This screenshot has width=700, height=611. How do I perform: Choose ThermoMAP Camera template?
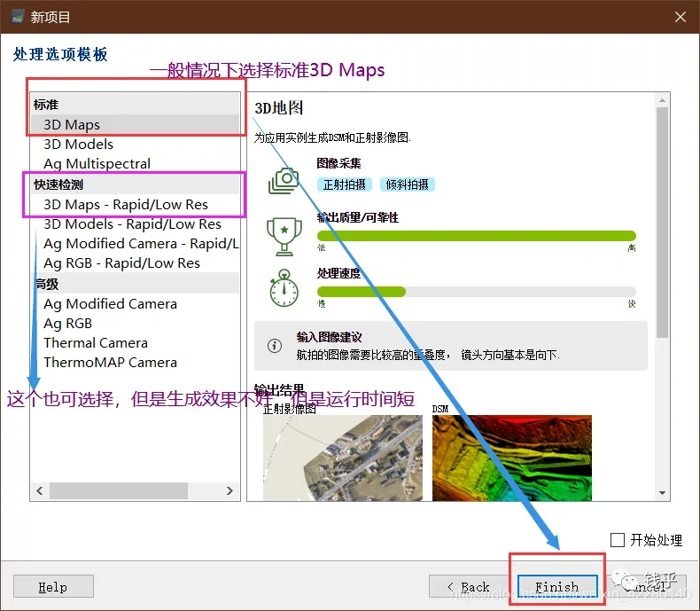click(x=110, y=363)
